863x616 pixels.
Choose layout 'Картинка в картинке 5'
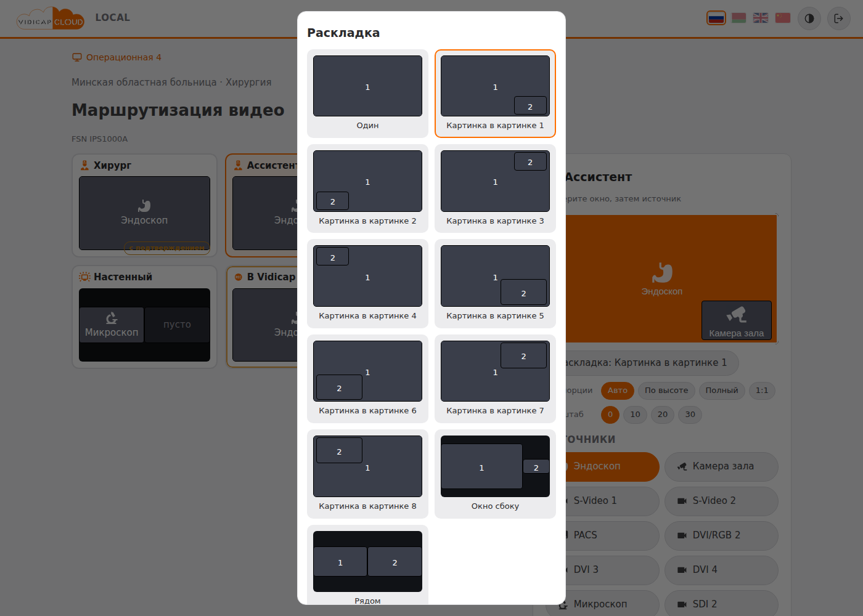pyautogui.click(x=495, y=283)
